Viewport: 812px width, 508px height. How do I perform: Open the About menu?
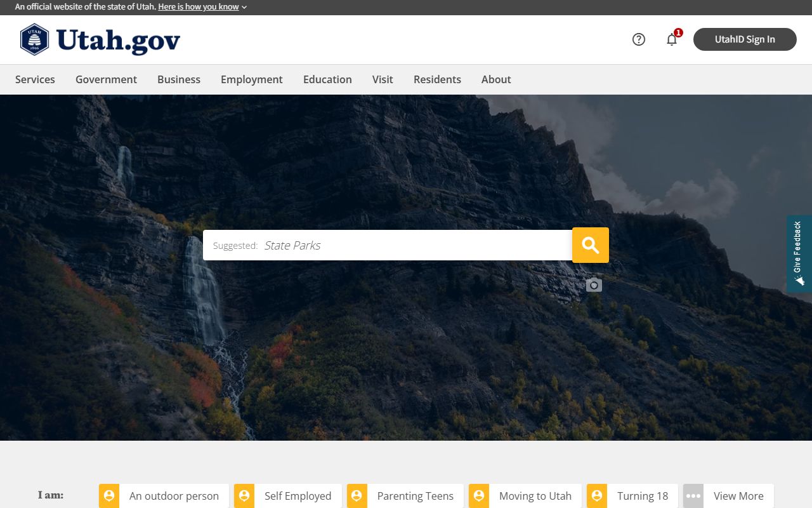click(x=496, y=79)
